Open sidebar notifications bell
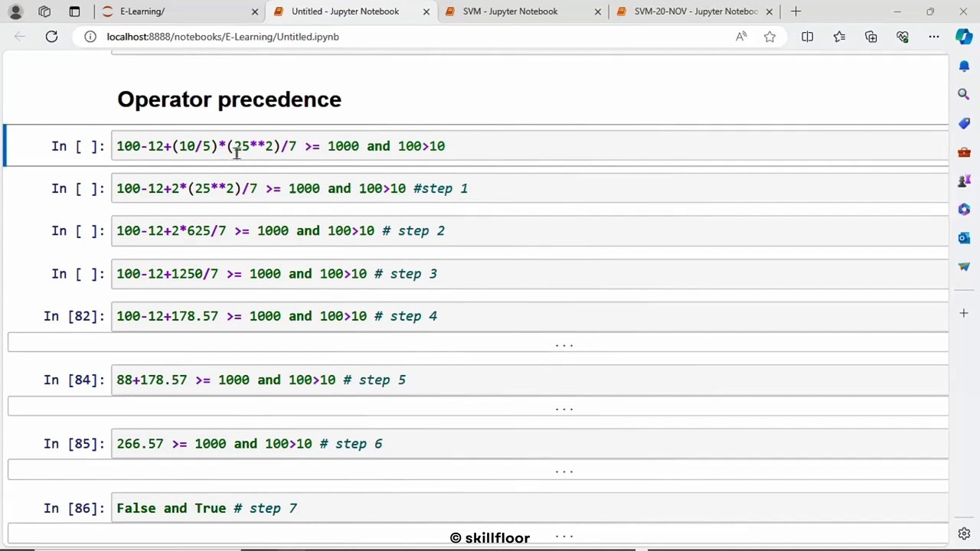Screen dimensions: 980x551 964,67
